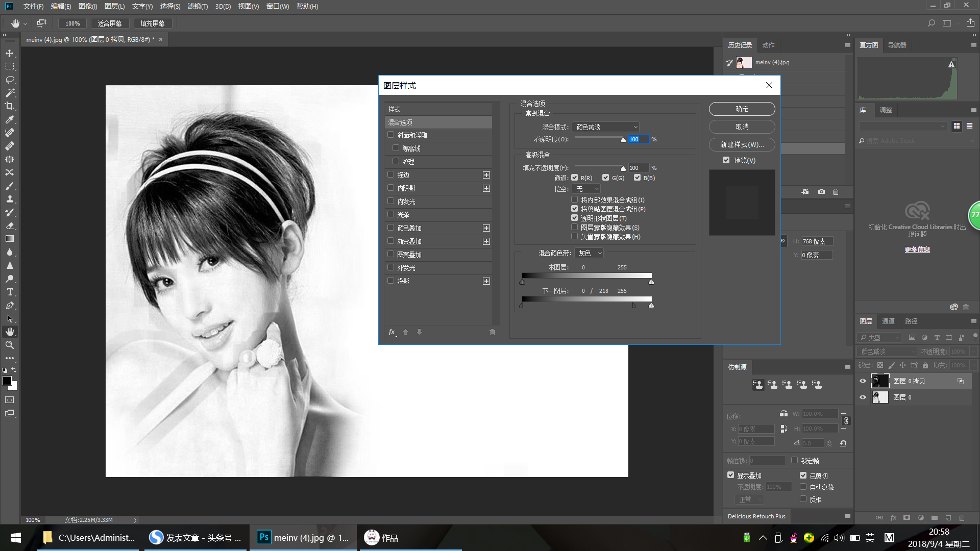The image size is (980, 551).
Task: Click the fx add style icon in dialog
Action: [x=392, y=332]
